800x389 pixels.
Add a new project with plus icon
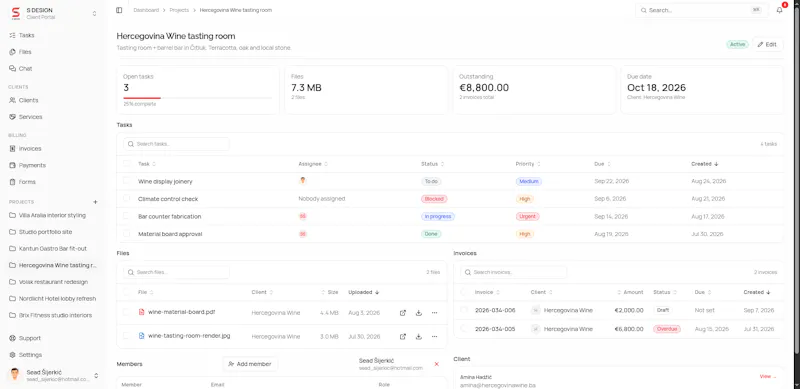[x=95, y=202]
